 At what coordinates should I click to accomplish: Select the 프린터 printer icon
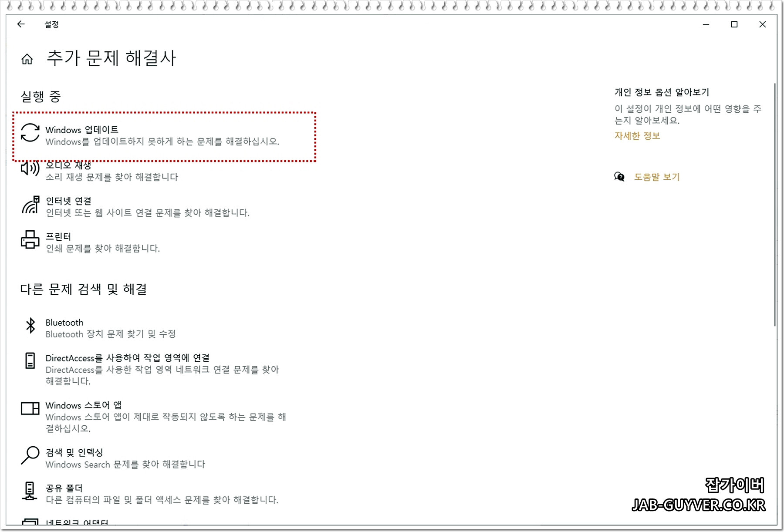point(30,239)
